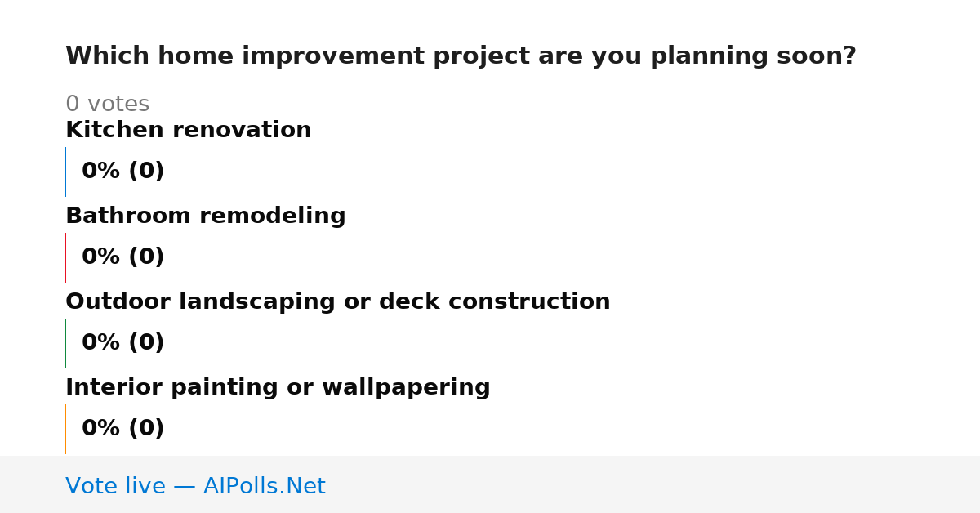This screenshot has height=513, width=980.
Task: Click the poll question heading
Action: coord(461,56)
